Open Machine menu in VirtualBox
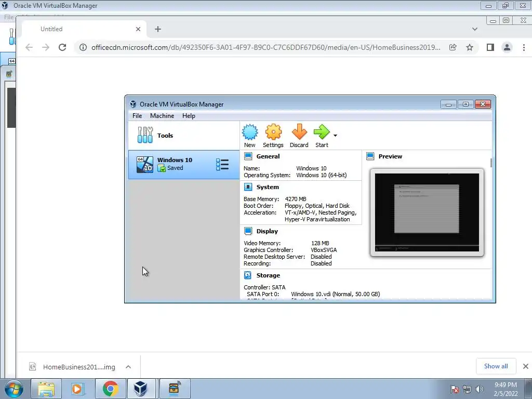The height and width of the screenshot is (399, 532). point(162,116)
